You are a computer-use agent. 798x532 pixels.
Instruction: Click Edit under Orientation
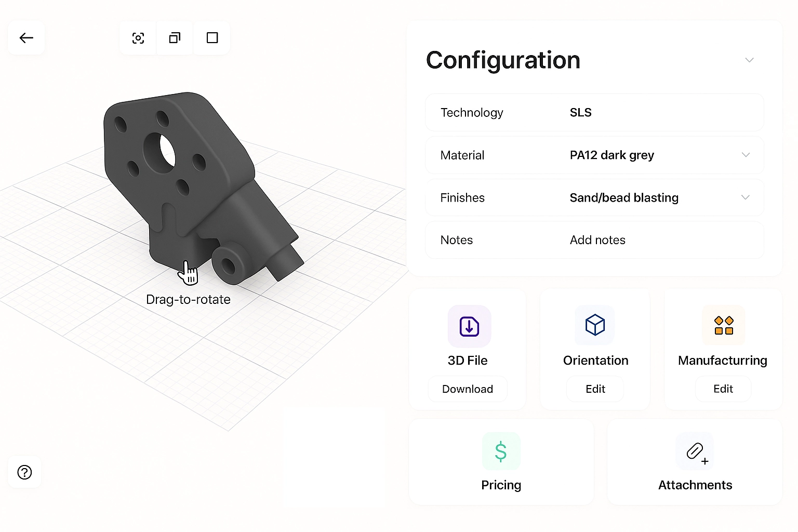point(595,389)
